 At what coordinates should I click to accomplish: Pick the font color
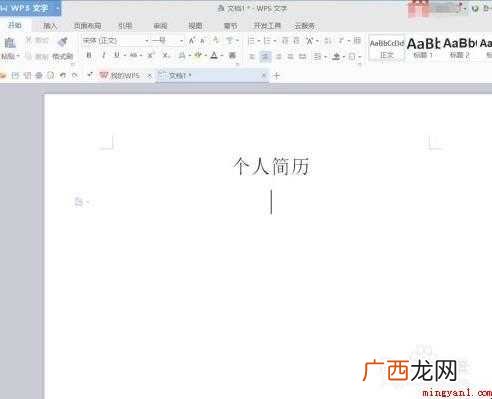(214, 55)
